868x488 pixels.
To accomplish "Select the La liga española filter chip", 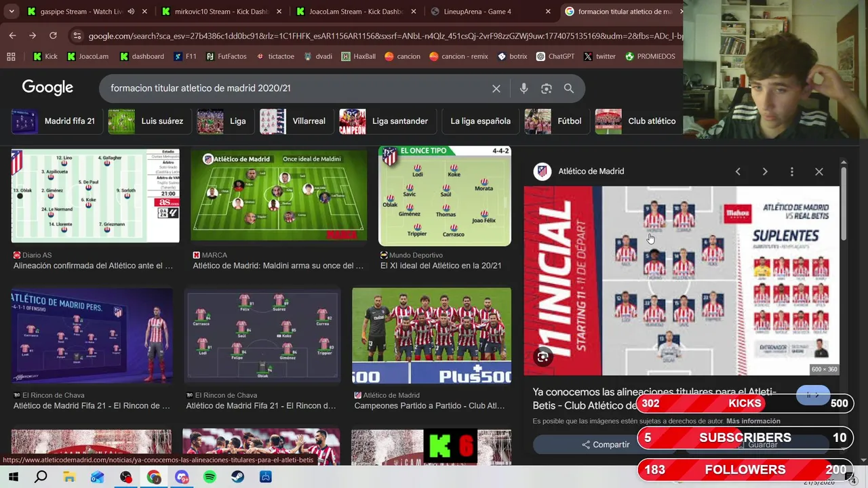I will tap(481, 121).
